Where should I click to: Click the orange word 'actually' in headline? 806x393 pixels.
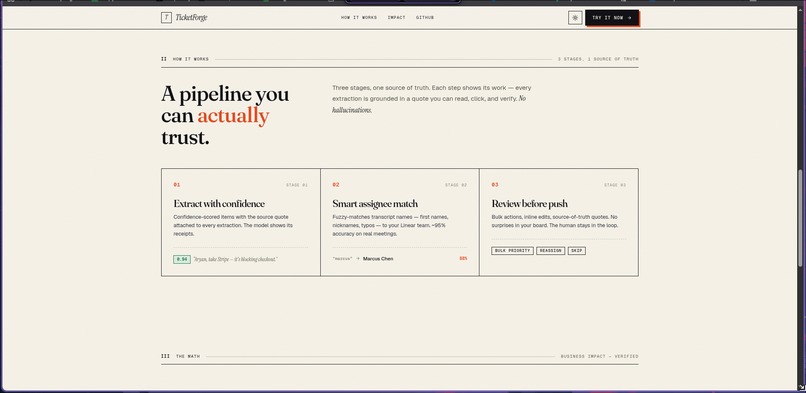point(233,116)
